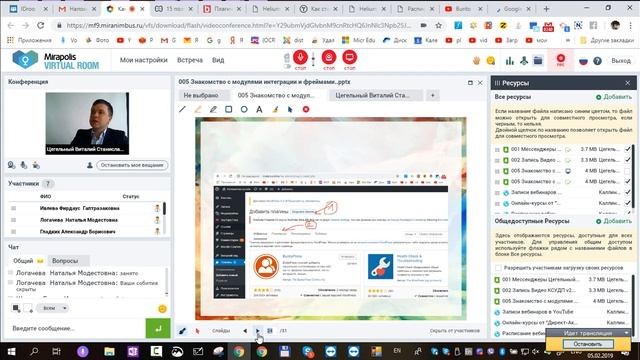Click the red delete annotations icon
Viewport: 640px width, 360px height.
tap(306, 109)
